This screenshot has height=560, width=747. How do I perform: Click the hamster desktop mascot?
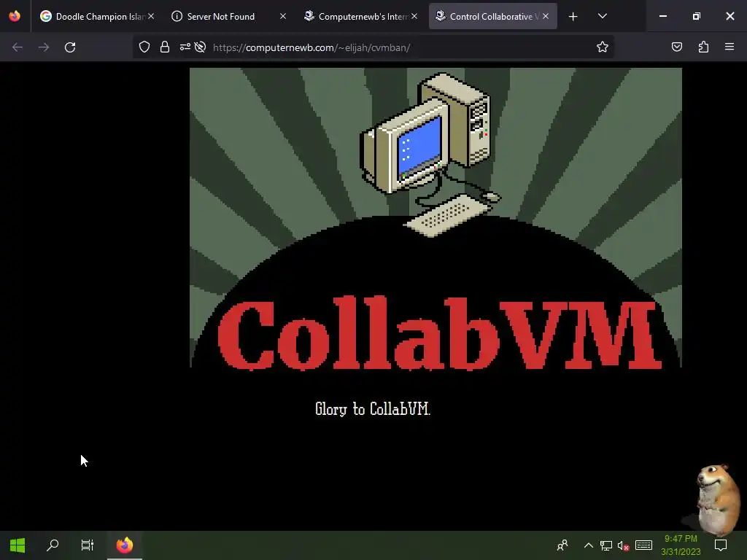[x=719, y=500]
